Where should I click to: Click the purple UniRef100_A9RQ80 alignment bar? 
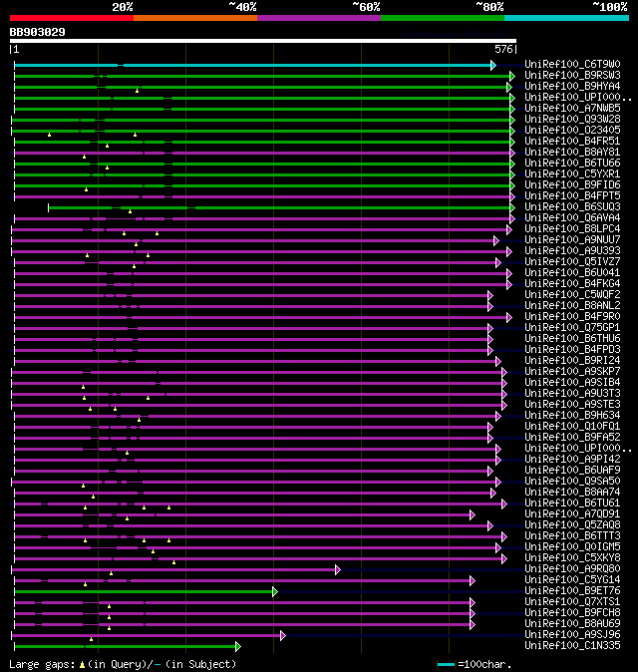pyautogui.click(x=173, y=569)
